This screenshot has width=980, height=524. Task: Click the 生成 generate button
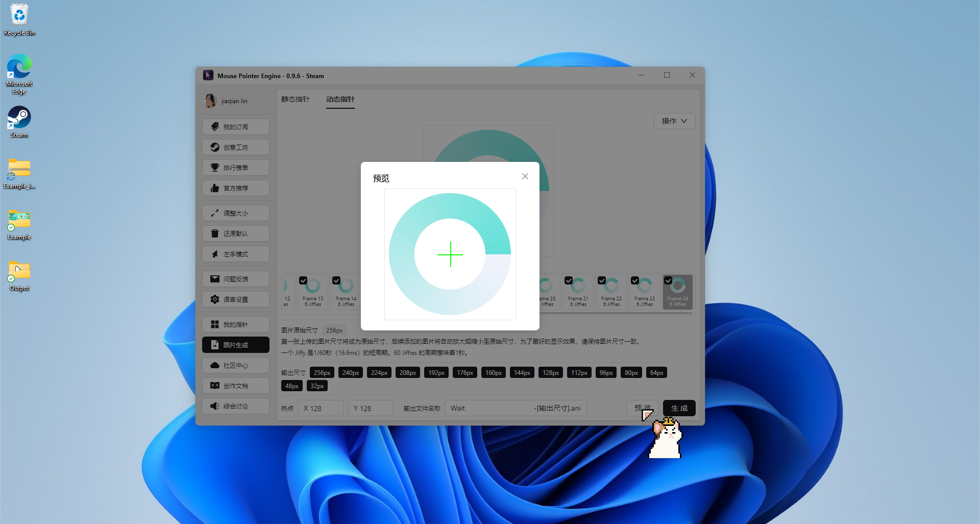tap(679, 408)
